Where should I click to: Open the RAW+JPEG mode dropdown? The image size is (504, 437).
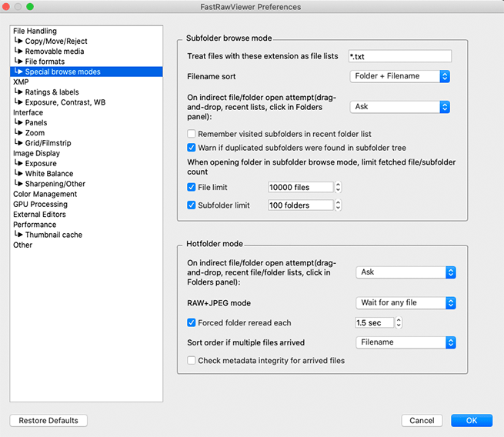click(407, 303)
